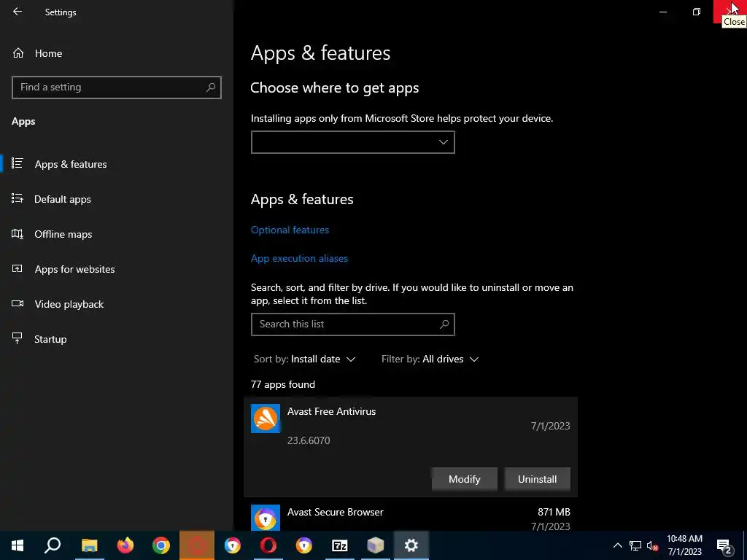Open network status tray icon
Image resolution: width=747 pixels, height=560 pixels.
(635, 545)
